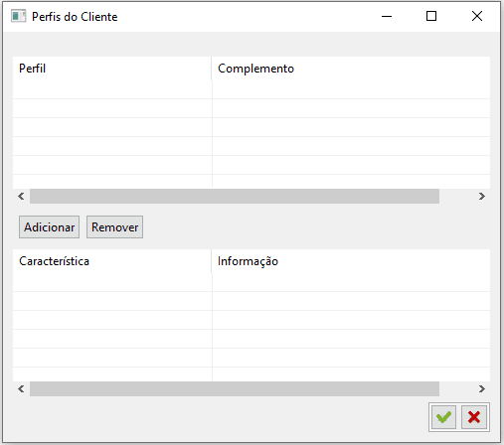Select first empty cell under Complemento
Viewport: 504px width, 445px height.
tap(351, 89)
